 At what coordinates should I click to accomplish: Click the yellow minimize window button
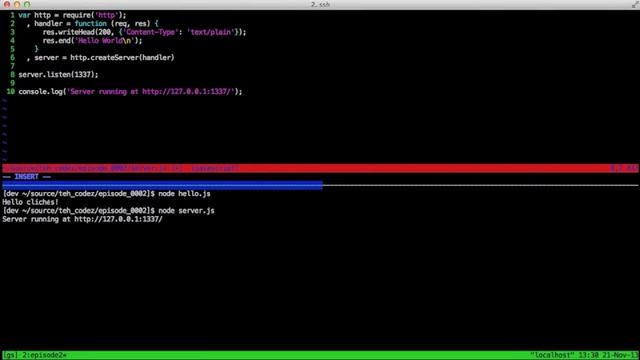point(17,4)
